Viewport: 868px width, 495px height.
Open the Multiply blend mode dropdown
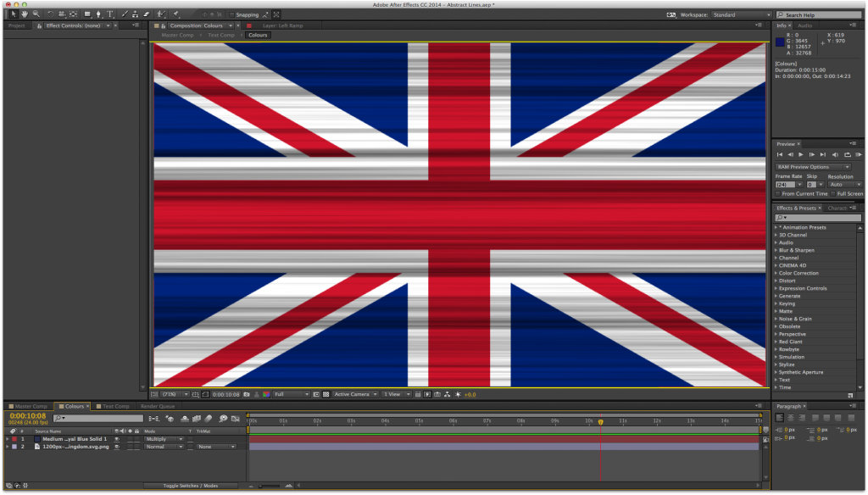pos(164,439)
